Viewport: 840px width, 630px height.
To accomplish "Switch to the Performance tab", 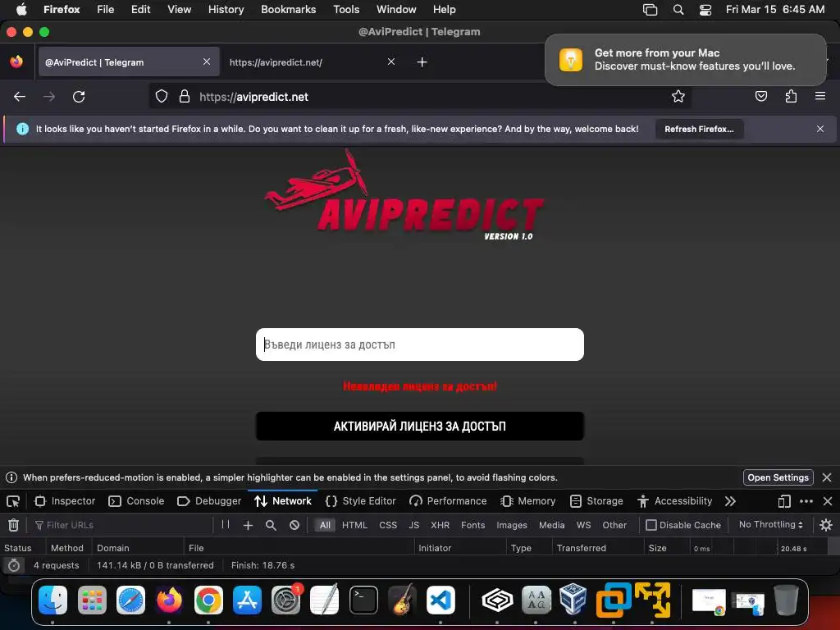I will pyautogui.click(x=448, y=501).
